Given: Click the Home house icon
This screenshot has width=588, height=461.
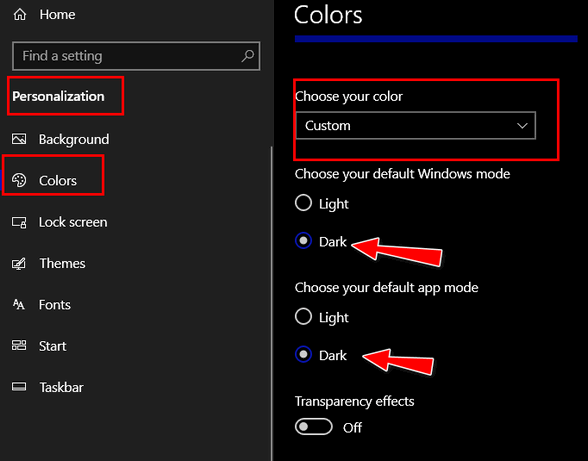Looking at the screenshot, I should (20, 15).
